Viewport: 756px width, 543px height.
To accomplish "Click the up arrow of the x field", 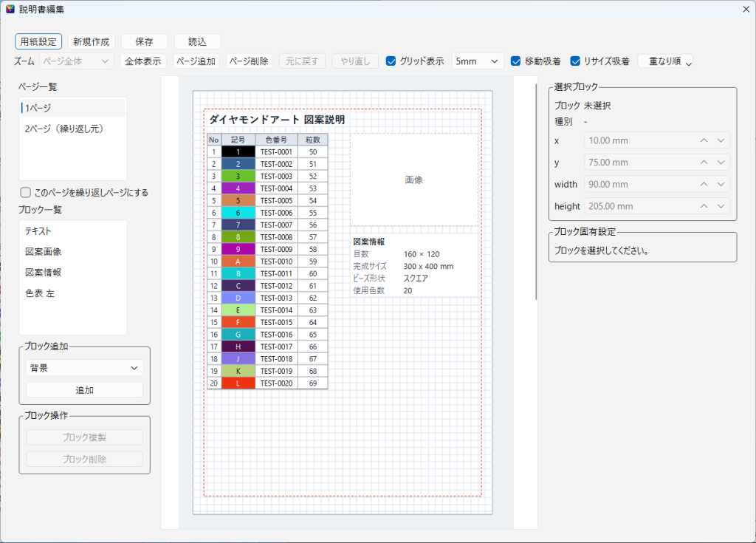I will coord(704,140).
